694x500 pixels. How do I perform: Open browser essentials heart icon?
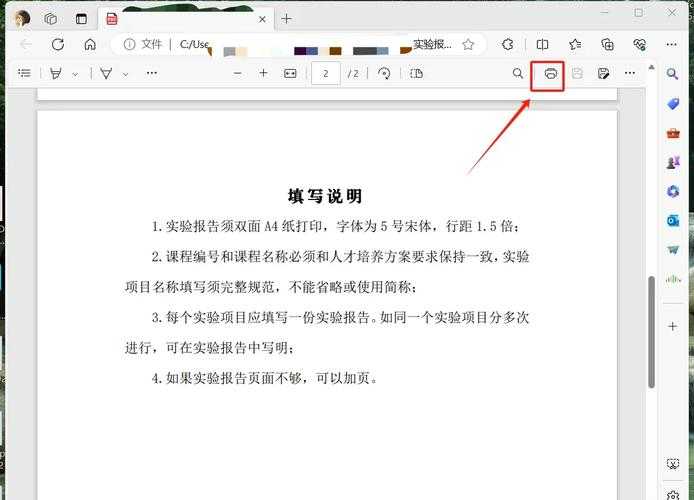tap(640, 44)
